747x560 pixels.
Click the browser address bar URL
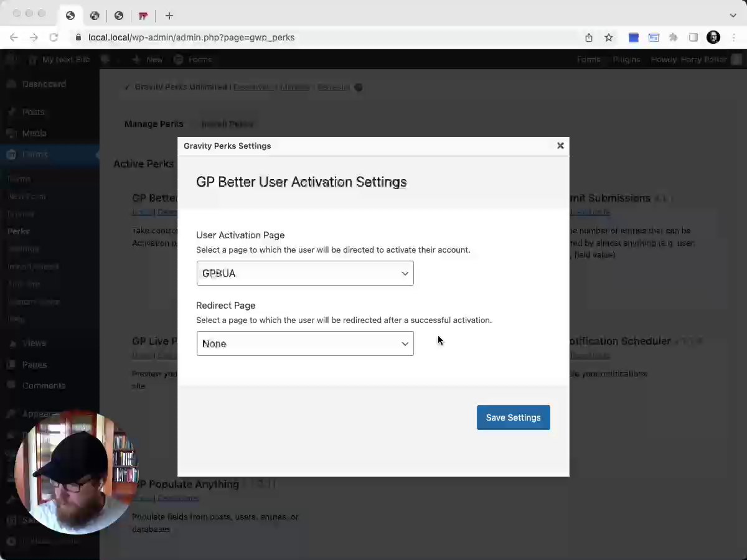coord(191,37)
